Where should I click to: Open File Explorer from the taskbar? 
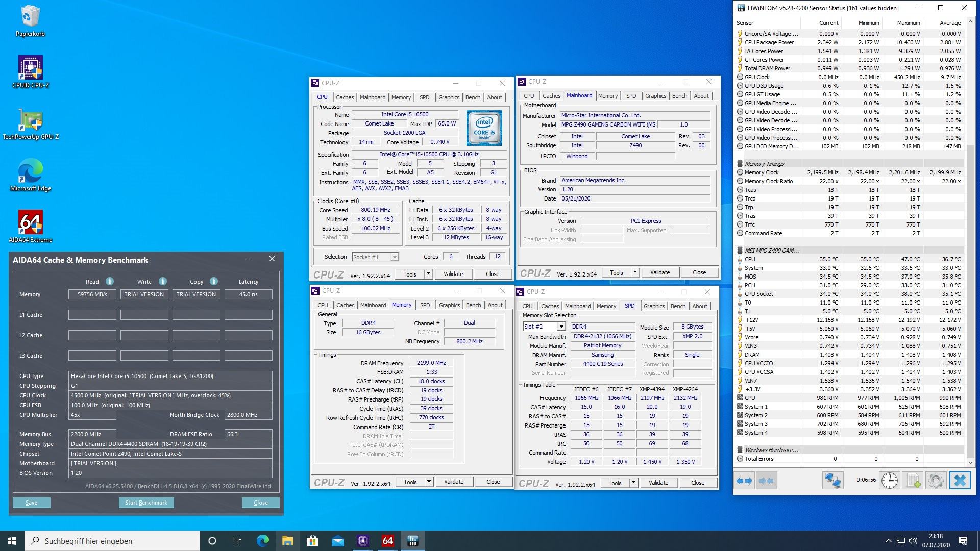tap(287, 541)
